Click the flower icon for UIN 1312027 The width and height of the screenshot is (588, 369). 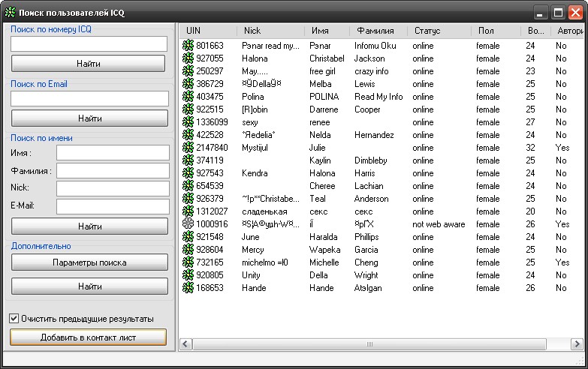[188, 211]
